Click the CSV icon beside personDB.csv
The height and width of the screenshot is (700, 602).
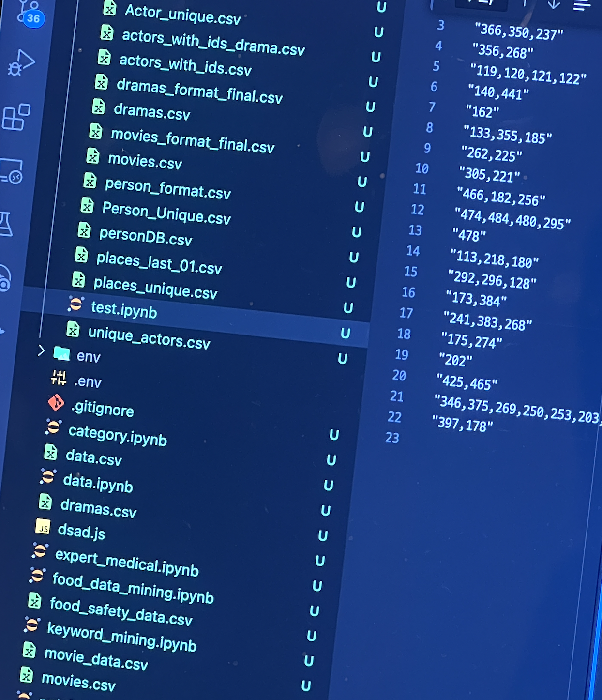tap(84, 230)
